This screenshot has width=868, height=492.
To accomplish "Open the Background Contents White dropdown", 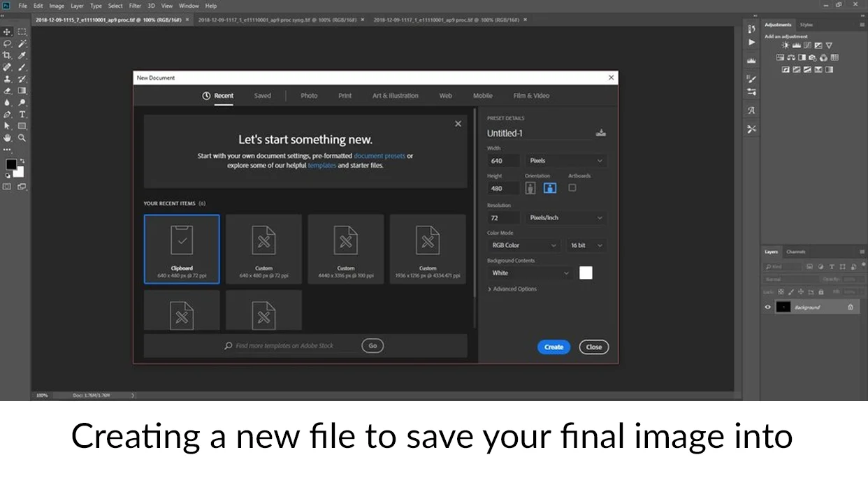I will click(530, 273).
